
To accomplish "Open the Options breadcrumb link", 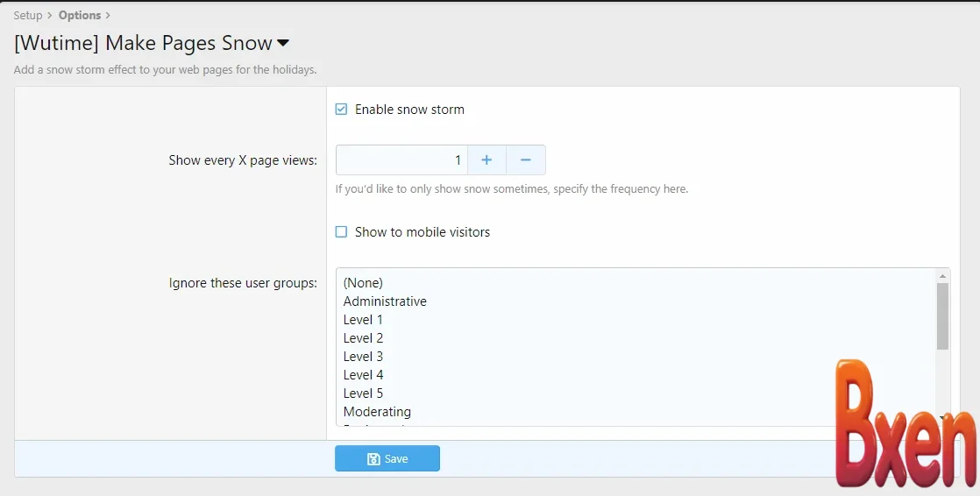I will [80, 15].
